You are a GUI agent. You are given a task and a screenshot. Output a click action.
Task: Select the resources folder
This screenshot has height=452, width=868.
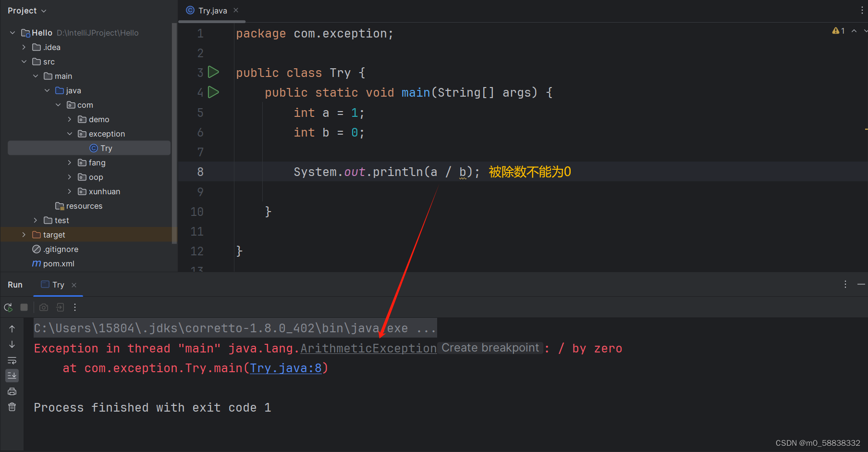tap(79, 206)
